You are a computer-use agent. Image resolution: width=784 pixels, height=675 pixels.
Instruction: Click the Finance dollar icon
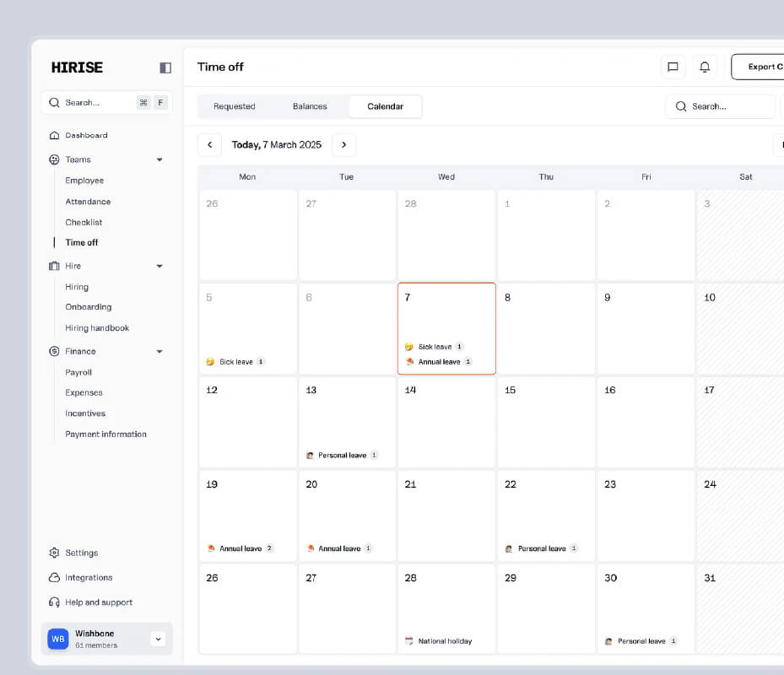[54, 351]
